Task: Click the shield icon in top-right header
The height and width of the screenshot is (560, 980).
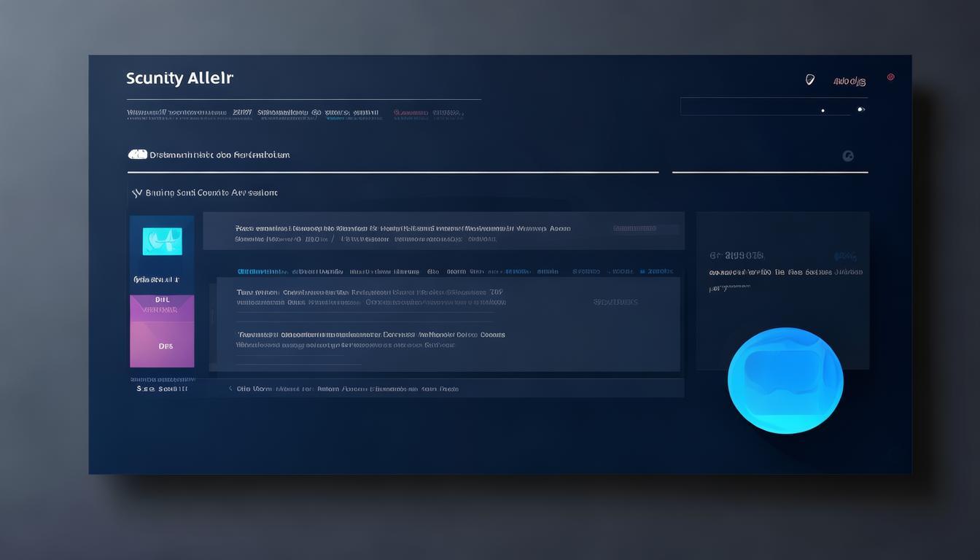Action: [x=809, y=80]
